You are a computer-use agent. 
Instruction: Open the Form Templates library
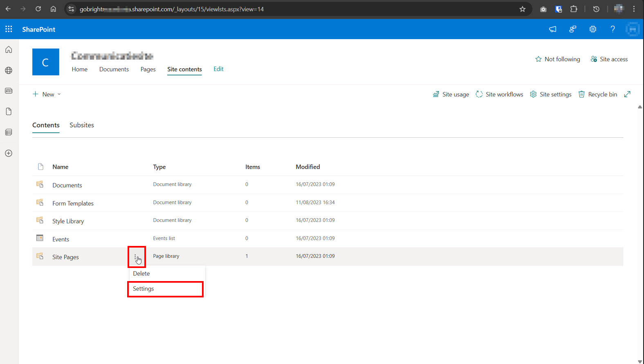(73, 203)
